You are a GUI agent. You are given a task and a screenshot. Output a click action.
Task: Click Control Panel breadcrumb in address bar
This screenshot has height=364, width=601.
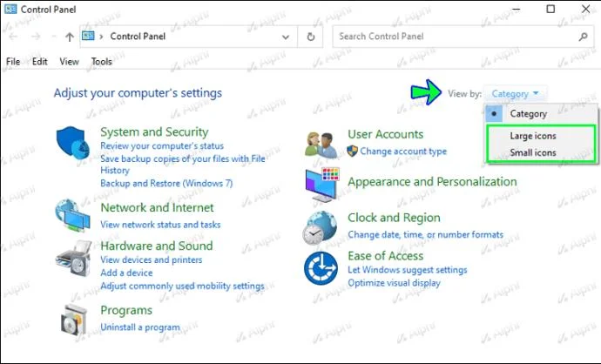138,37
